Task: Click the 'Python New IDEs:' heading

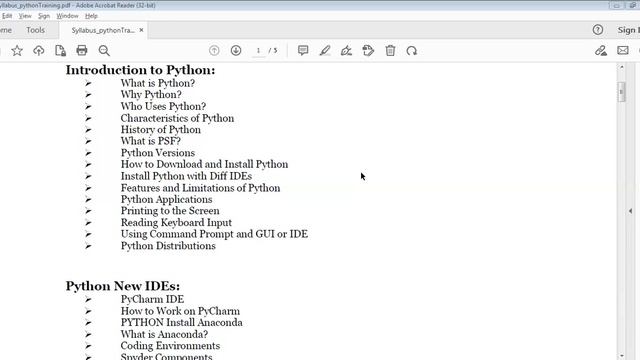Action: click(123, 286)
